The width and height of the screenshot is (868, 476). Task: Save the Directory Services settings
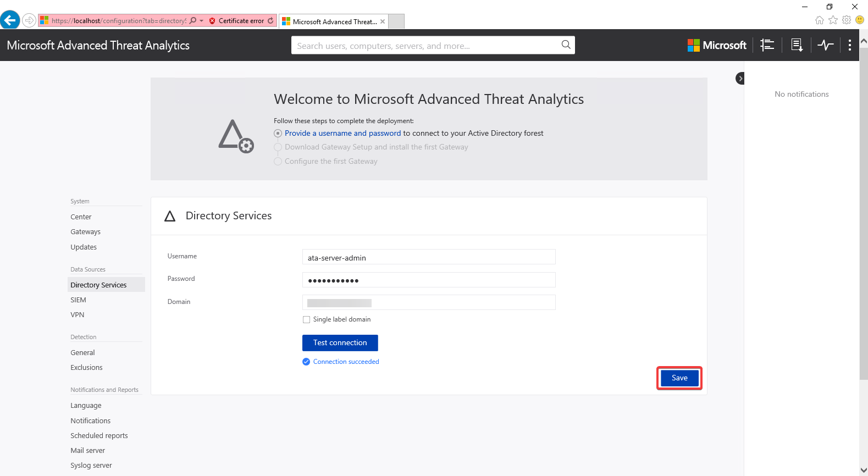tap(679, 378)
